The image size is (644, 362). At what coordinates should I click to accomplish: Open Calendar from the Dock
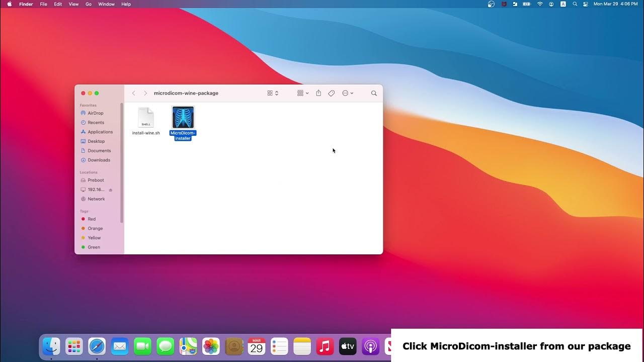point(257,346)
